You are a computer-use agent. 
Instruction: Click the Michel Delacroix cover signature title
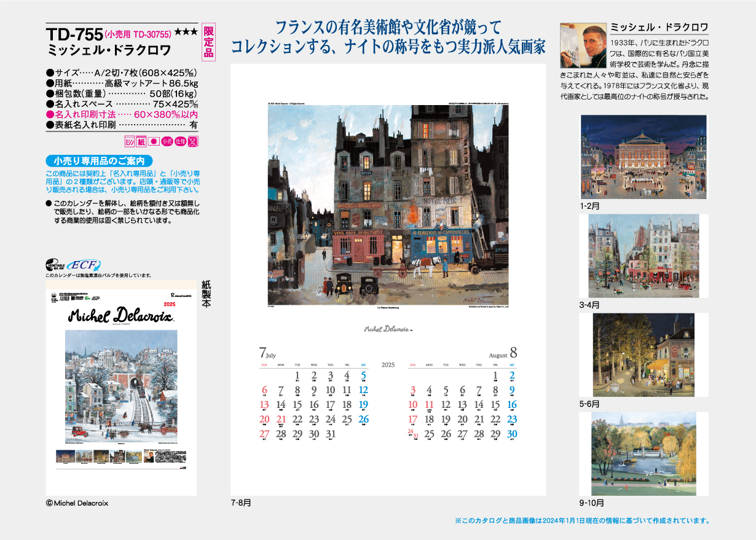click(x=122, y=316)
